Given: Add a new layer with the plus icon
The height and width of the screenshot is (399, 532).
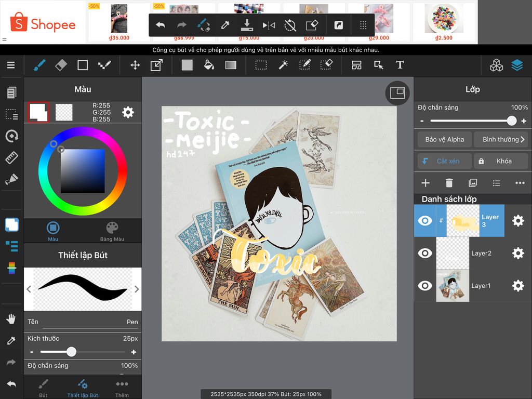Looking at the screenshot, I should (x=425, y=183).
